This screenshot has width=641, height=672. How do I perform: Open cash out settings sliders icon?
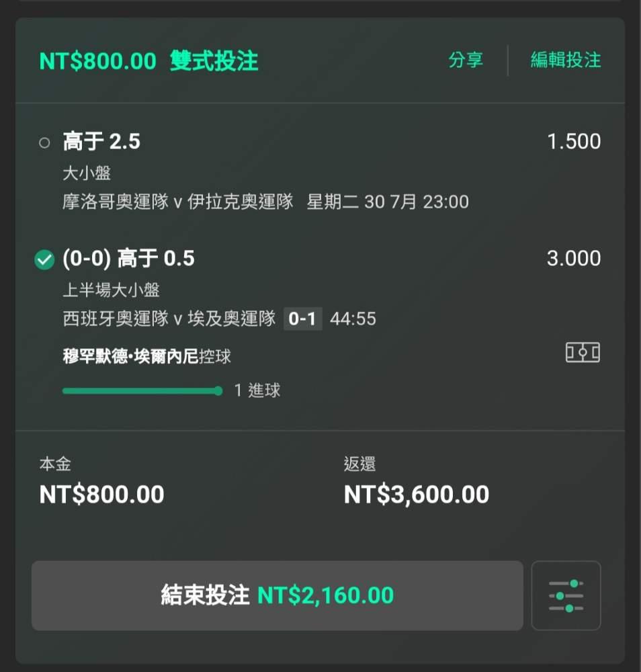point(566,595)
